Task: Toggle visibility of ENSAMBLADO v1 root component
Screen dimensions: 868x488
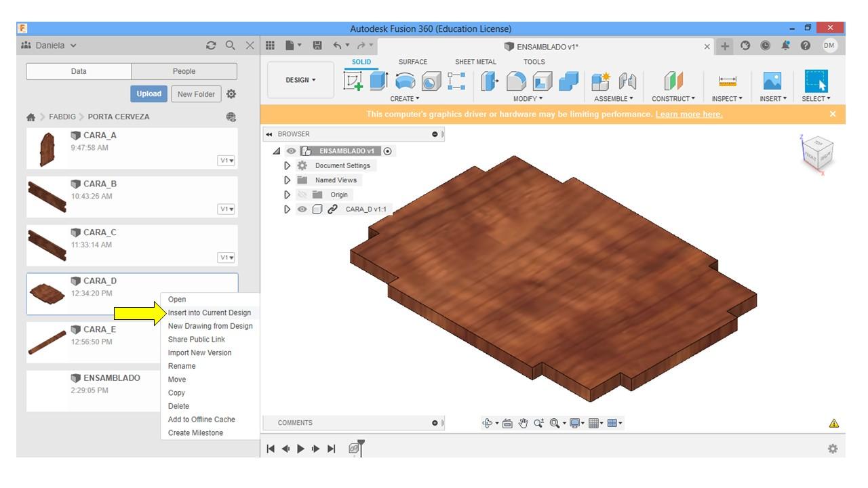Action: pyautogui.click(x=292, y=151)
